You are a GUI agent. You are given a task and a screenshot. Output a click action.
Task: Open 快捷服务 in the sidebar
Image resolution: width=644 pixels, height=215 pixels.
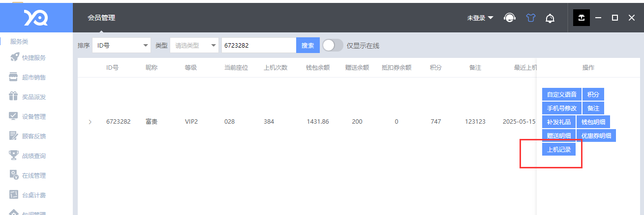point(34,57)
